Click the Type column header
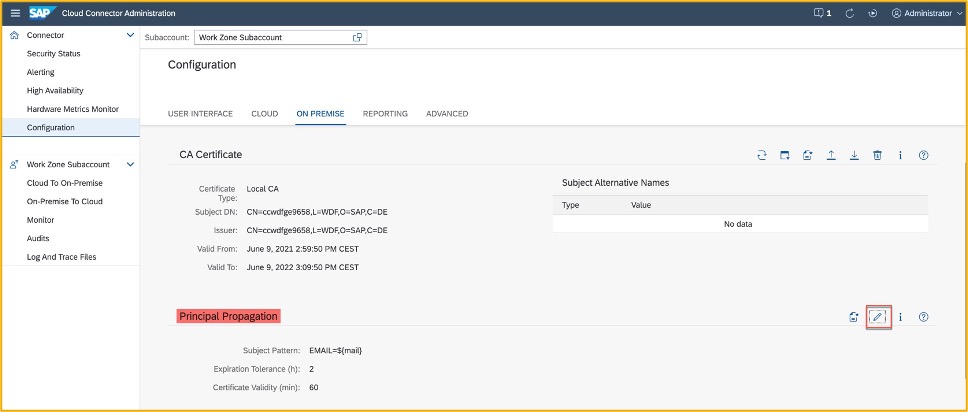This screenshot has height=412, width=968. 570,205
